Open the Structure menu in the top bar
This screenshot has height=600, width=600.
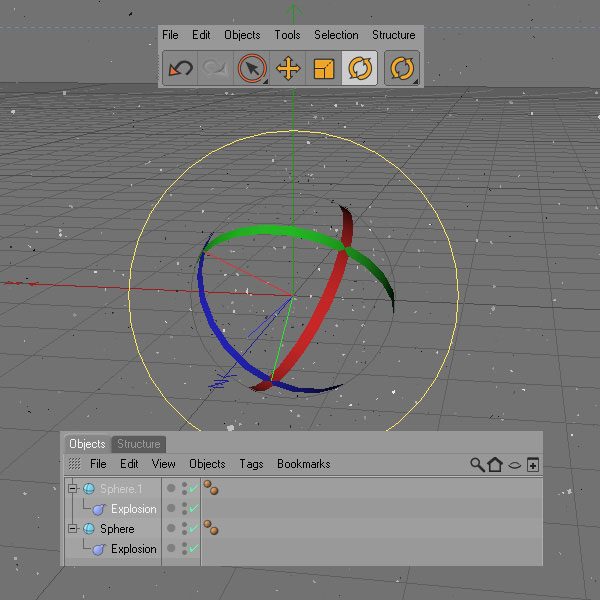[x=394, y=35]
